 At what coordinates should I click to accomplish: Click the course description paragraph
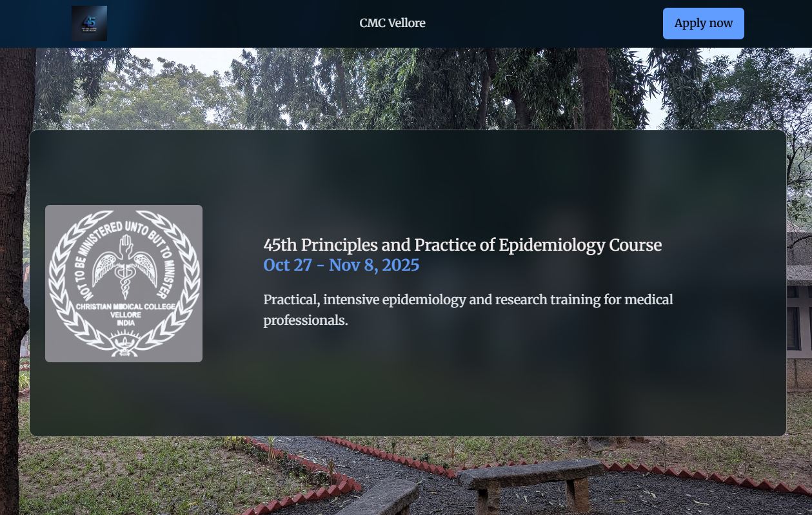point(468,309)
